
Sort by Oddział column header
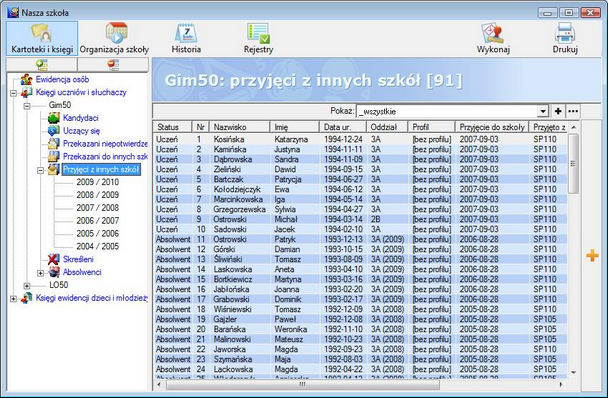[387, 127]
